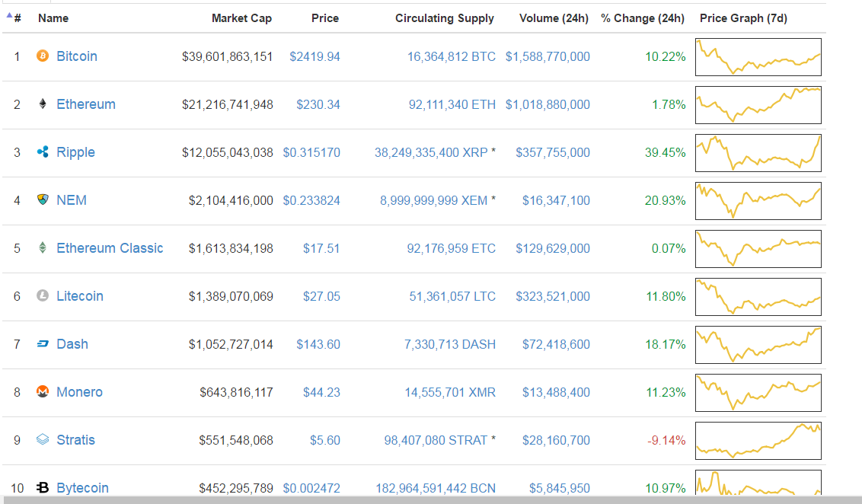Screen dimensions: 862x504
Task: Click Dash price $143.60
Action: (318, 345)
